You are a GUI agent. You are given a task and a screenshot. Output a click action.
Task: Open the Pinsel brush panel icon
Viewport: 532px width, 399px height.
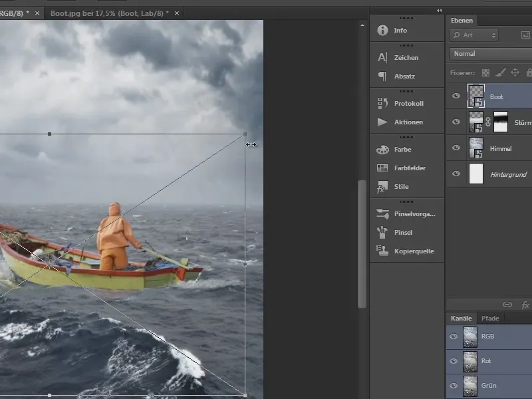coord(382,232)
